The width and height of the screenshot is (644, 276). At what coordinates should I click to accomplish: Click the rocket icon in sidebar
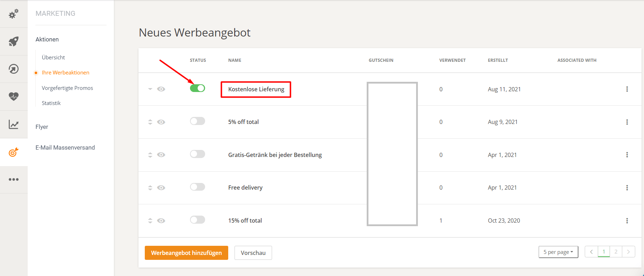[x=14, y=41]
